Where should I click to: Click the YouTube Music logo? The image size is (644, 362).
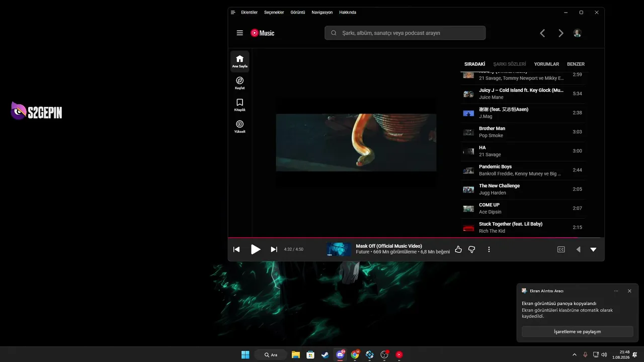(263, 33)
